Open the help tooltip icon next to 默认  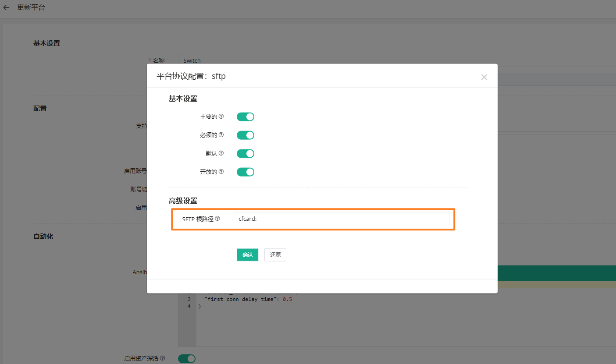click(221, 153)
